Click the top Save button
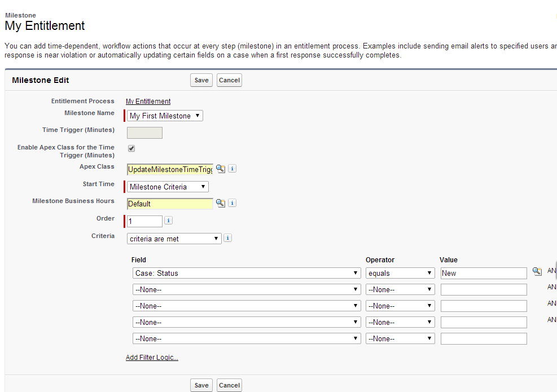The image size is (557, 392). click(201, 80)
